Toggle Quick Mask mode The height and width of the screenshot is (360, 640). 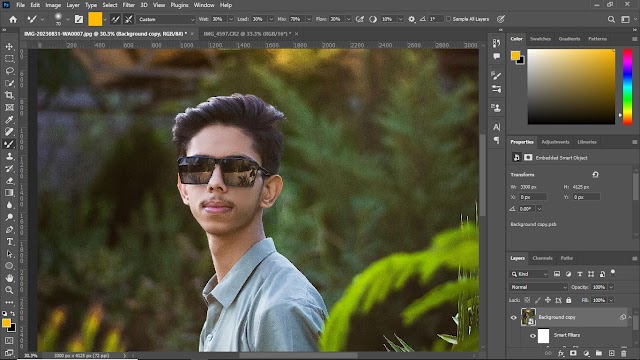pyautogui.click(x=9, y=340)
